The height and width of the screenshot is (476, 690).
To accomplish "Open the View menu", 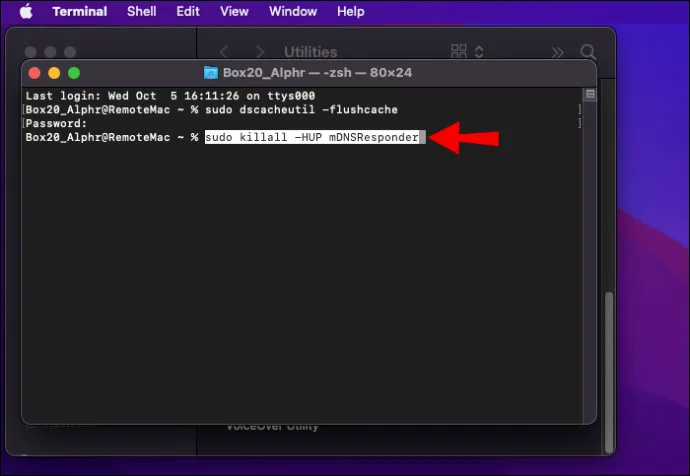I will coord(235,11).
